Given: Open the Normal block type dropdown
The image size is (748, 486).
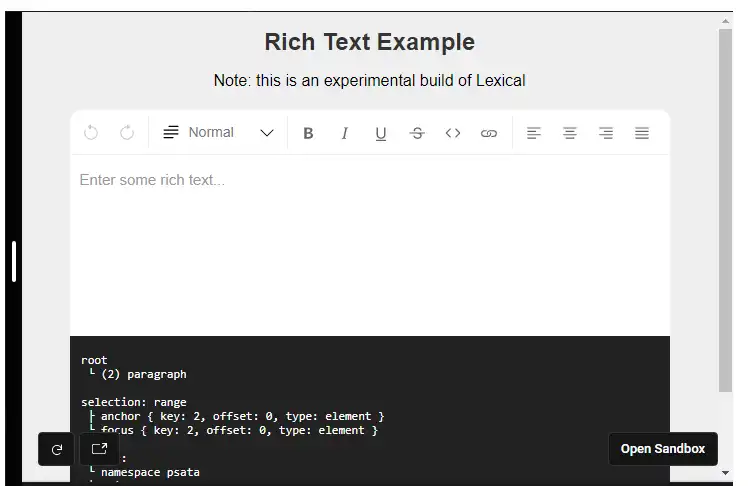Looking at the screenshot, I should click(218, 133).
